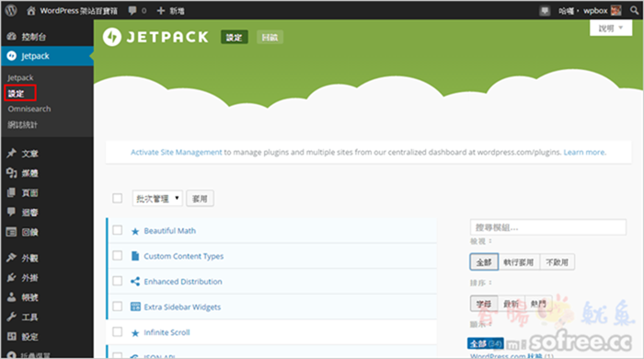
Task: Select the feedback tab in the Jetpack header
Action: pyautogui.click(x=270, y=38)
